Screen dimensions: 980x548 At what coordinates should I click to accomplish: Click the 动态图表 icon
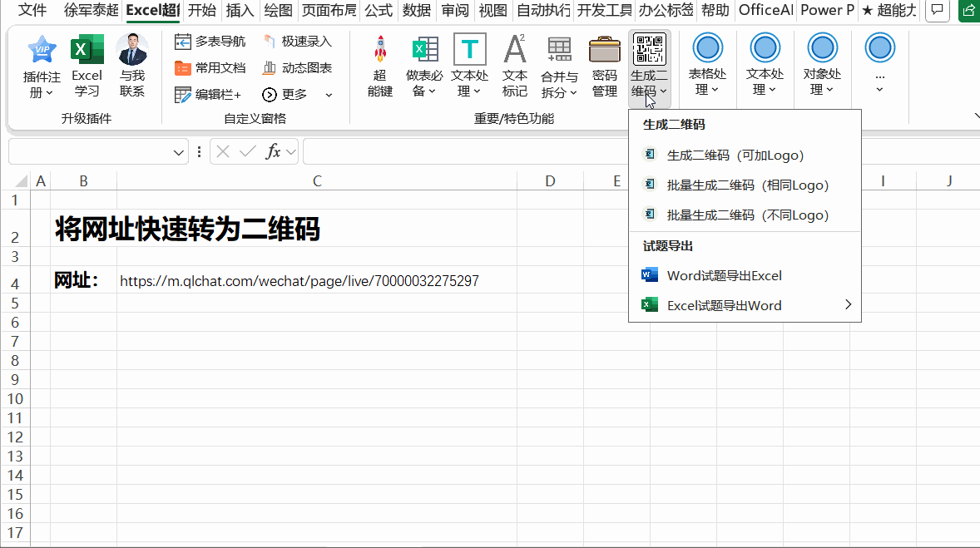[298, 67]
